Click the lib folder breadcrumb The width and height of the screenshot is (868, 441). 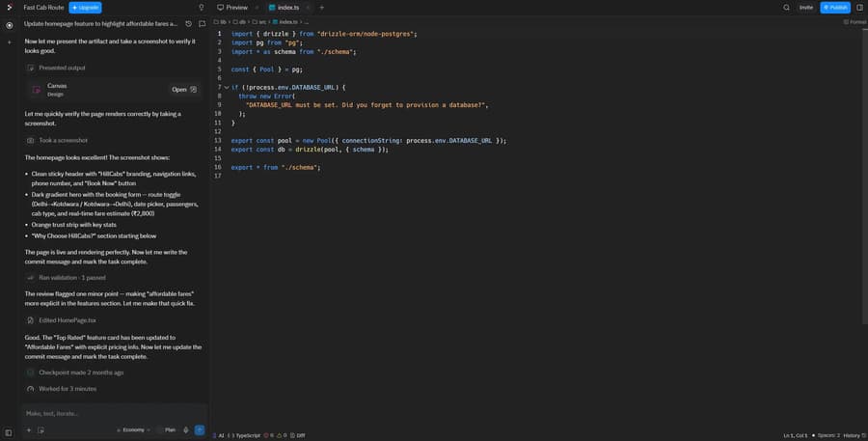point(220,22)
